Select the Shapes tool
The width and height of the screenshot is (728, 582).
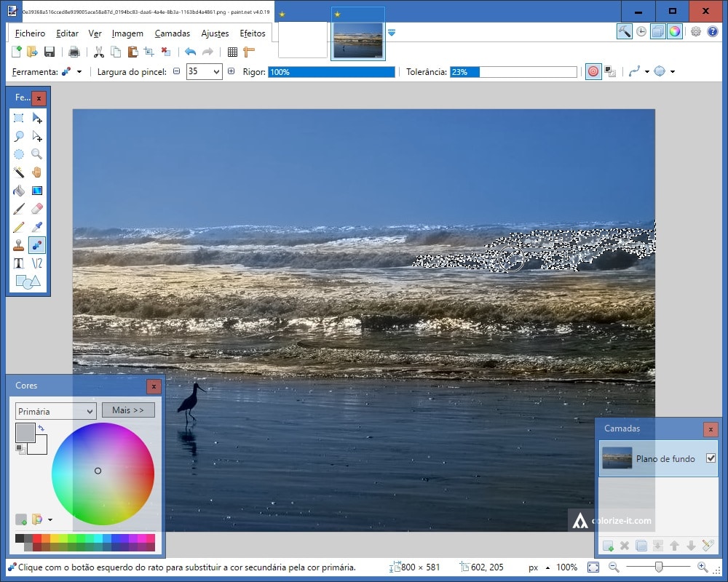[28, 282]
